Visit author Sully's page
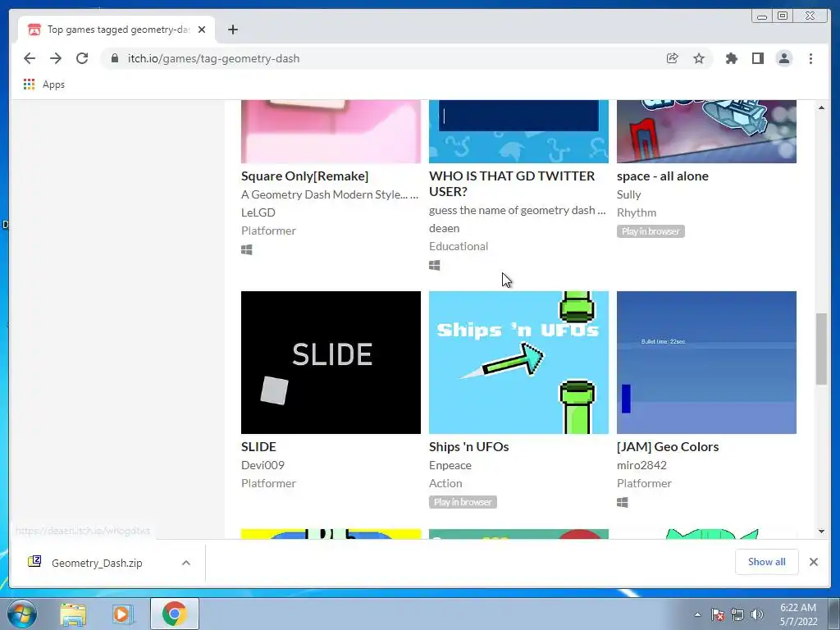 click(629, 194)
